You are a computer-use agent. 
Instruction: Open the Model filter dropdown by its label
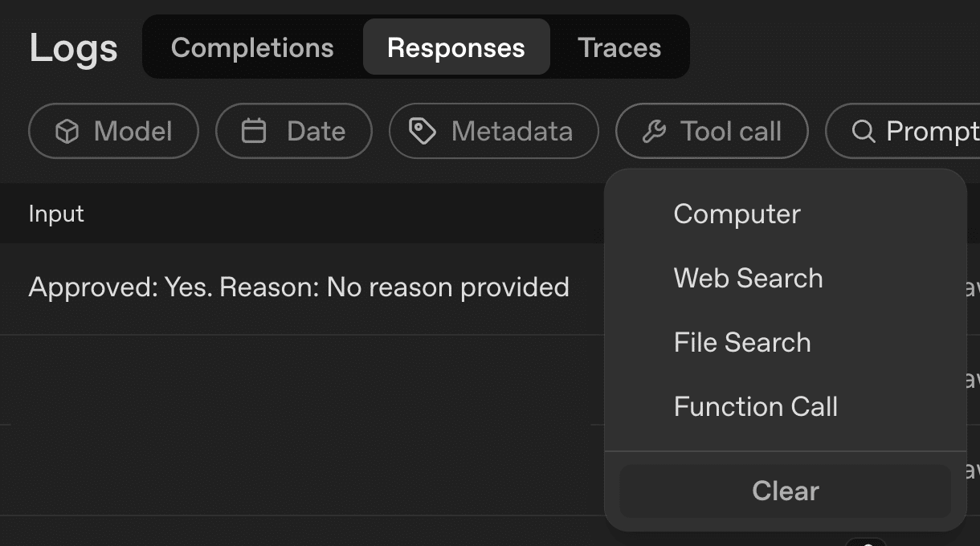click(x=133, y=132)
